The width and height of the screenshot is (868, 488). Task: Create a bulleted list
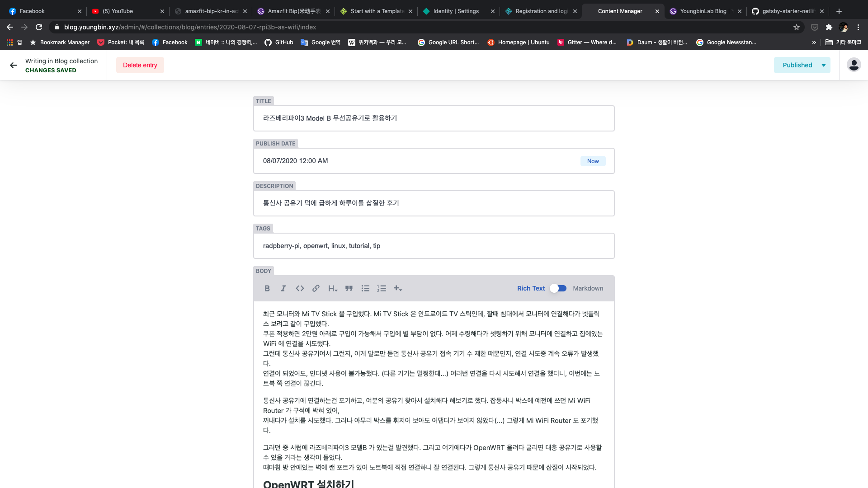365,288
